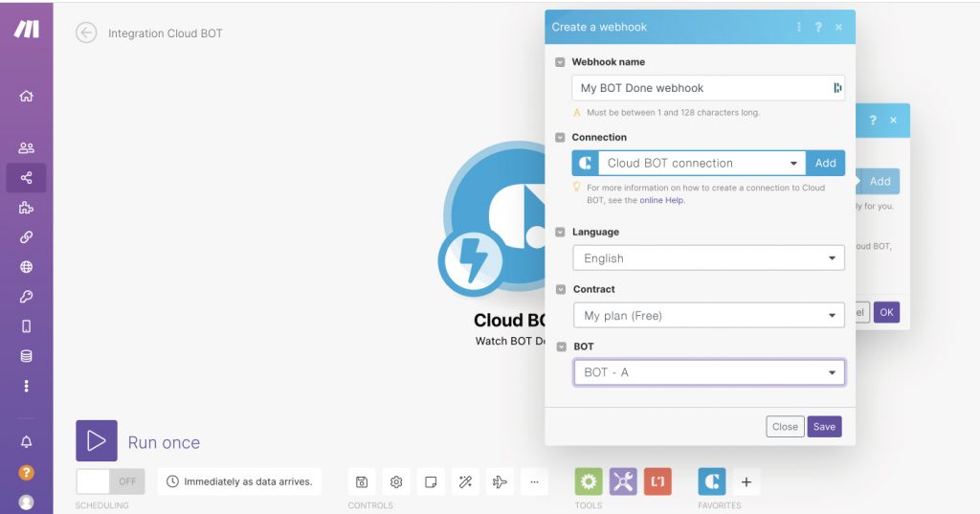This screenshot has height=514, width=980.
Task: Open the BOT dropdown showing BOT - A
Action: (709, 372)
